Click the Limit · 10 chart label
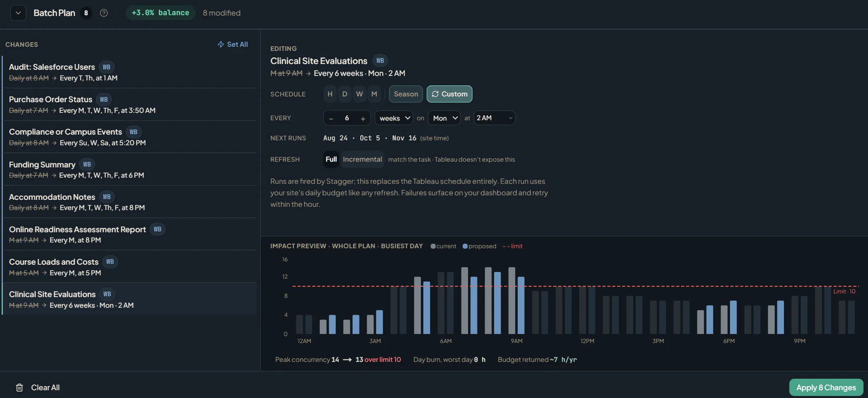 click(x=844, y=291)
